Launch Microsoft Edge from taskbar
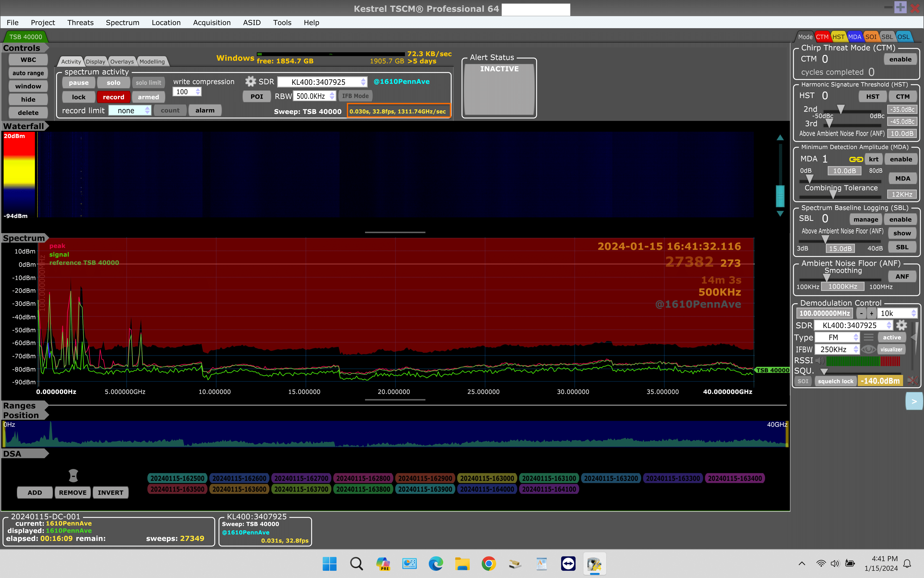This screenshot has width=924, height=578. [x=436, y=564]
